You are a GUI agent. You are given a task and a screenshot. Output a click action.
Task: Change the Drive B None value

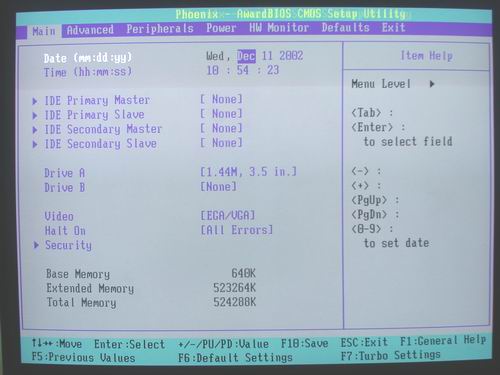tap(219, 187)
